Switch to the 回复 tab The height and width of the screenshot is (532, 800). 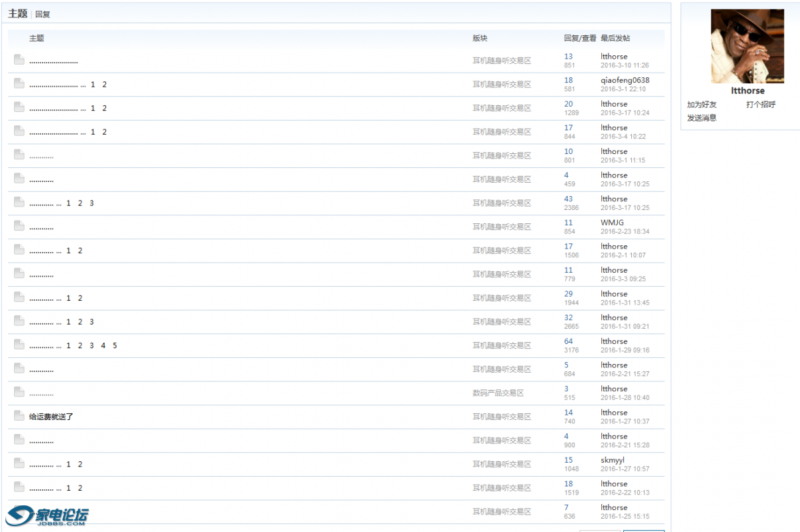coord(42,14)
